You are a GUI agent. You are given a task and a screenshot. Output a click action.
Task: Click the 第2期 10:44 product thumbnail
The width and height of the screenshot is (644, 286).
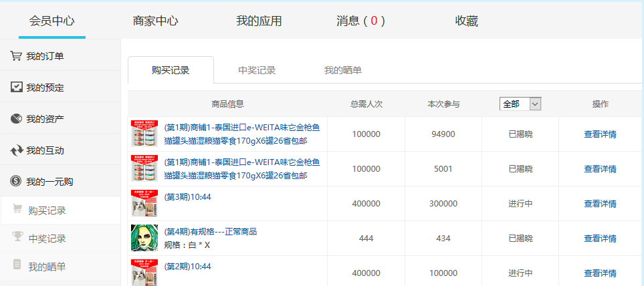coord(144,273)
